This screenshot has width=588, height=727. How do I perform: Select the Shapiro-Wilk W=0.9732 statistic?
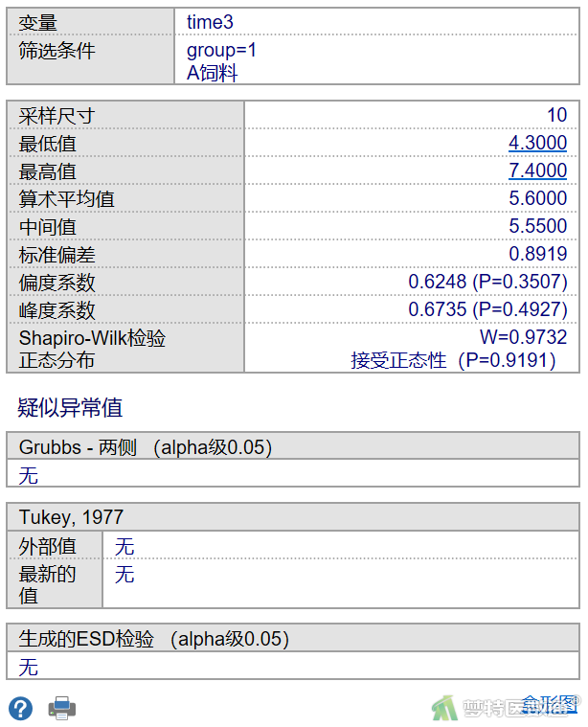pyautogui.click(x=523, y=338)
